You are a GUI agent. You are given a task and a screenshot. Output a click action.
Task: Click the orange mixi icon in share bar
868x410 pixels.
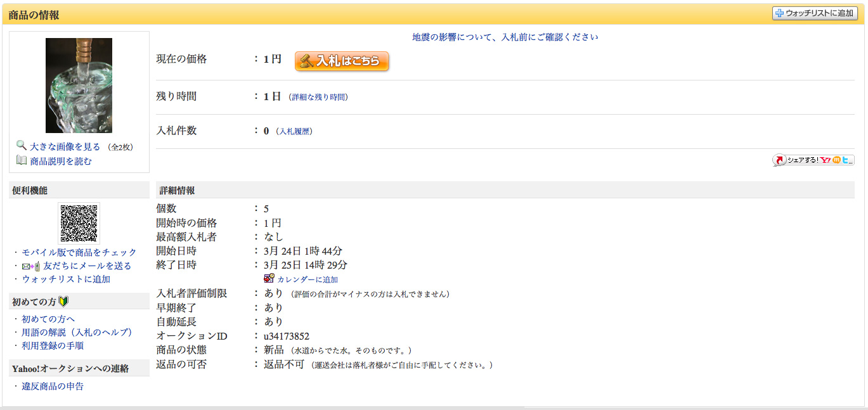836,160
